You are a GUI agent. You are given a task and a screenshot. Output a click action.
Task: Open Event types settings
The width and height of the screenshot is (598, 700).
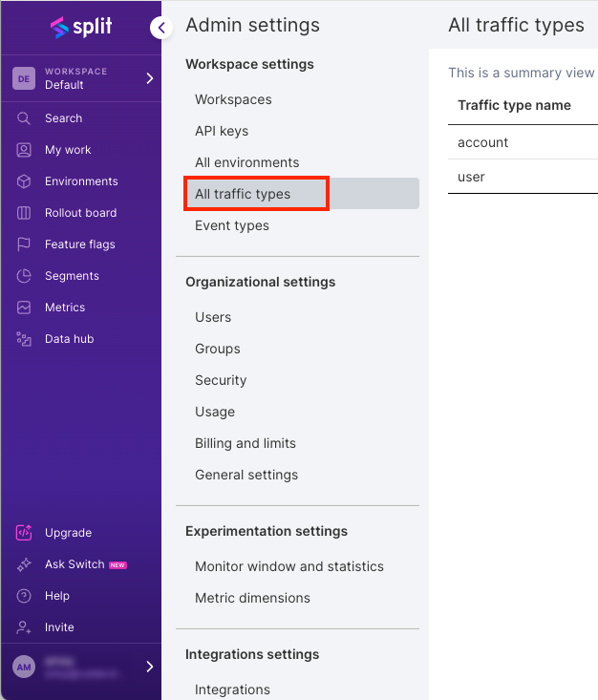[232, 225]
